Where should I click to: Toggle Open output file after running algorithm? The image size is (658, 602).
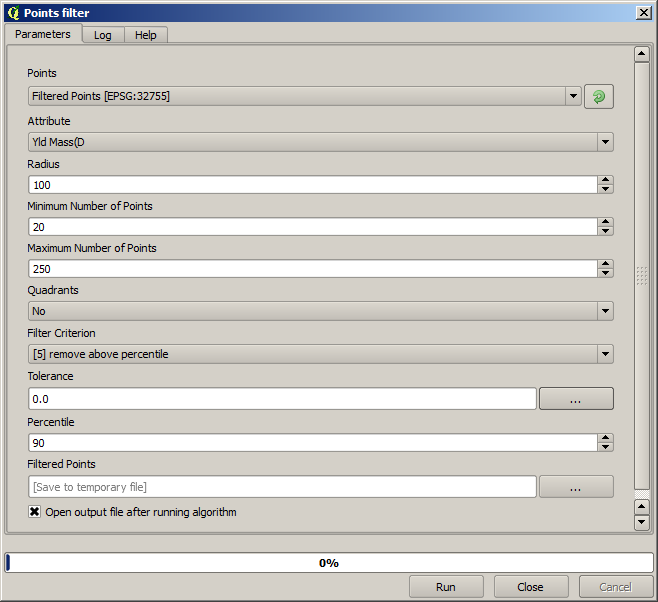point(35,512)
